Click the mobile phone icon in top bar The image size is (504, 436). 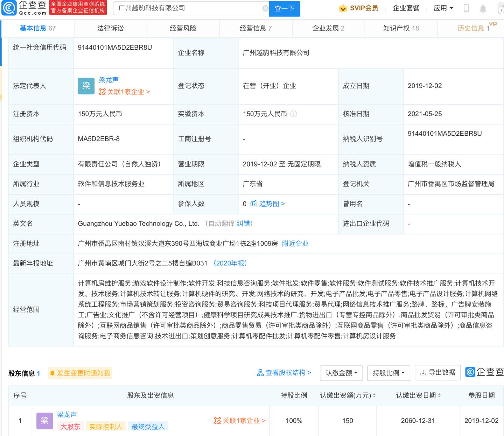[466, 8]
